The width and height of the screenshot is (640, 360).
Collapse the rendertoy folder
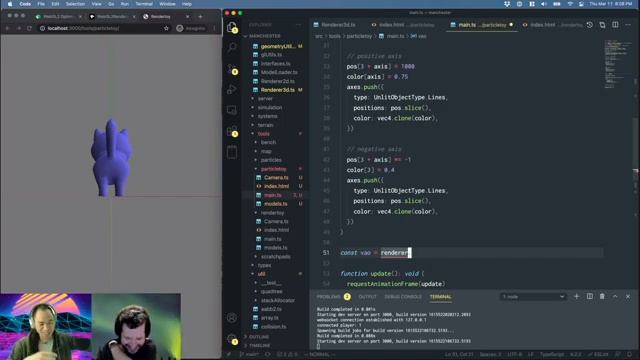coord(272,213)
